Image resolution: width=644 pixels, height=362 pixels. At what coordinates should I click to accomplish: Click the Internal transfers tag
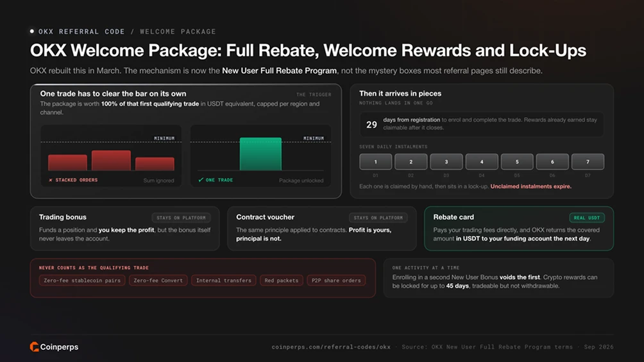click(x=223, y=280)
